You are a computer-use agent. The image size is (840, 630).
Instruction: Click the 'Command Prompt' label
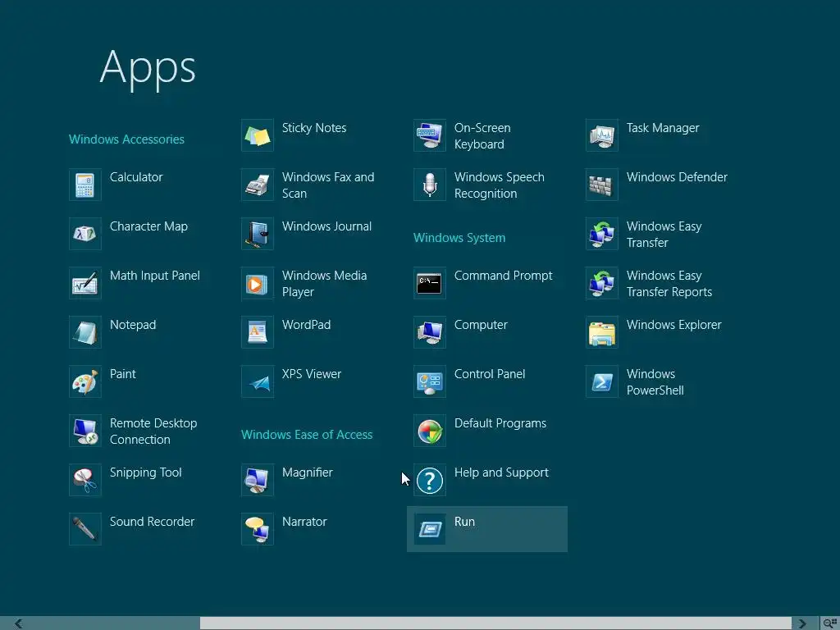tap(504, 276)
